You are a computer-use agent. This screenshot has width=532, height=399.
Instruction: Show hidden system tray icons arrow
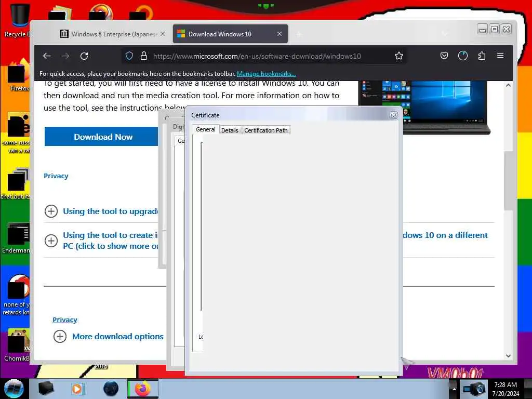(x=454, y=389)
